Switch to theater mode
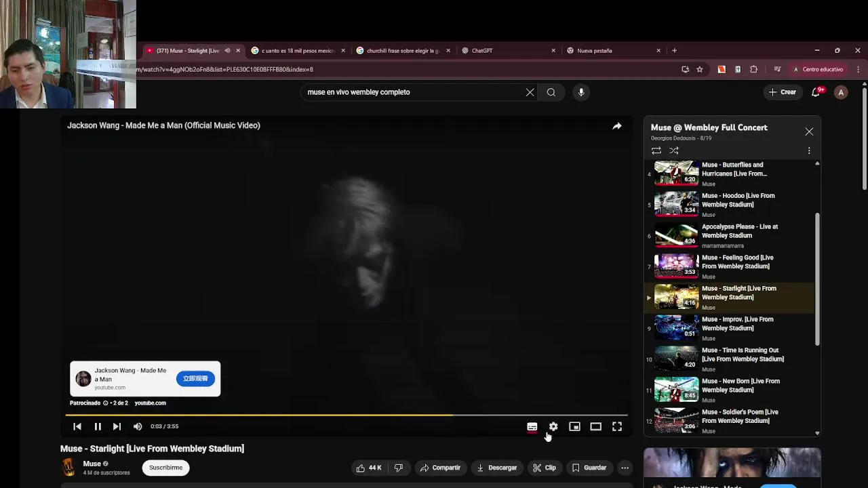Viewport: 868px width, 488px height. [595, 426]
